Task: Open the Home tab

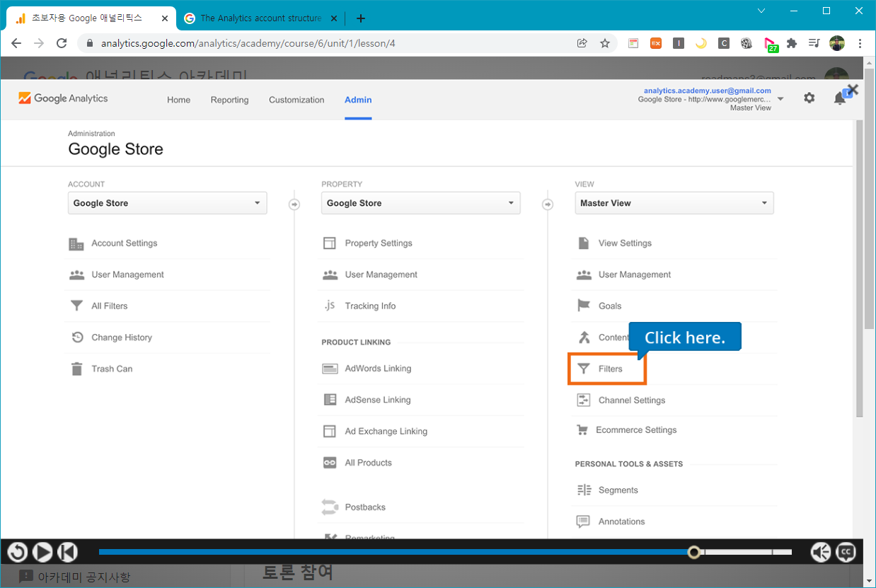Action: (x=178, y=100)
